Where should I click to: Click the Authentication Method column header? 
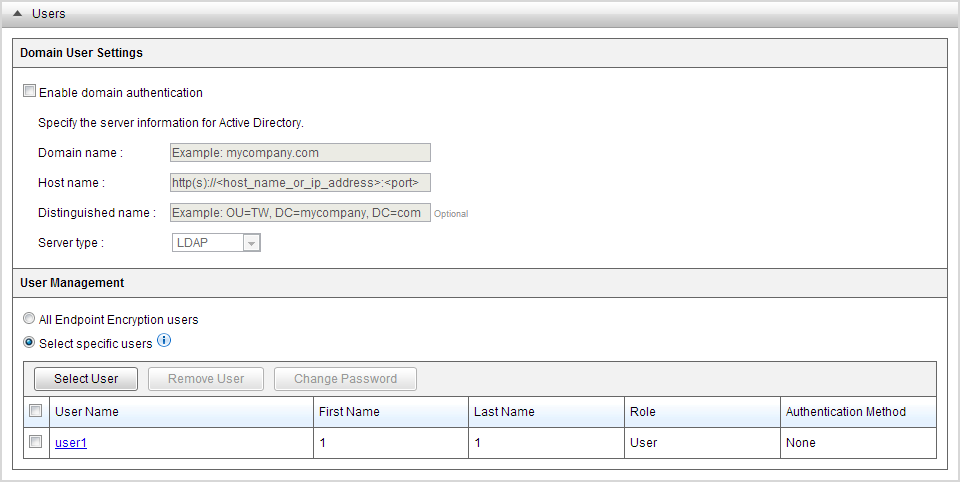(x=846, y=412)
